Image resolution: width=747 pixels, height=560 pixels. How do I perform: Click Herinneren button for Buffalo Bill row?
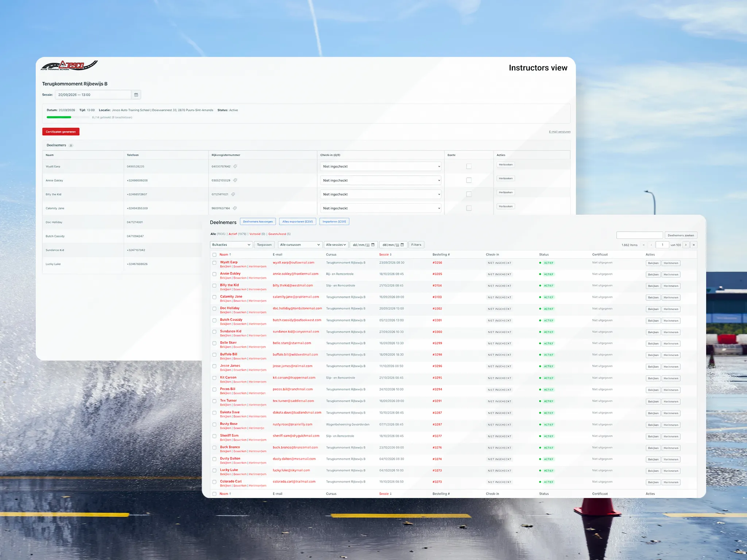coord(671,355)
